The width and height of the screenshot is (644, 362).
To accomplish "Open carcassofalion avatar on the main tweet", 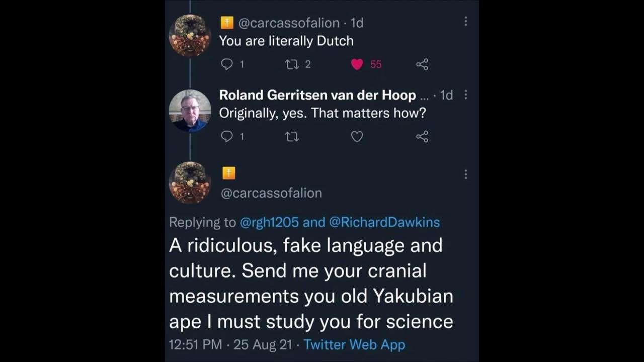I will pos(190,182).
